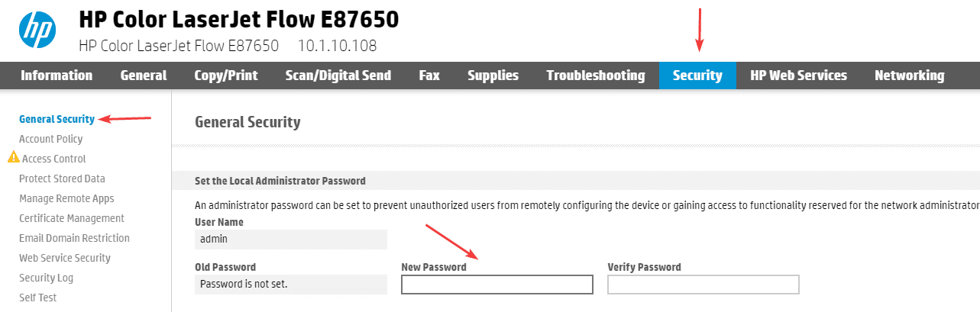Image resolution: width=980 pixels, height=312 pixels.
Task: Go to Scan/Digital Send tab
Action: point(338,76)
